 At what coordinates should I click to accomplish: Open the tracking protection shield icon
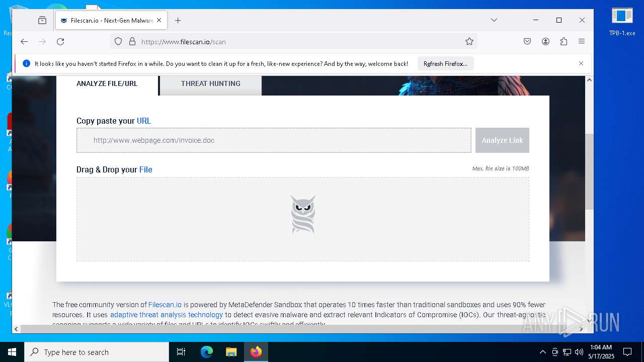point(118,42)
